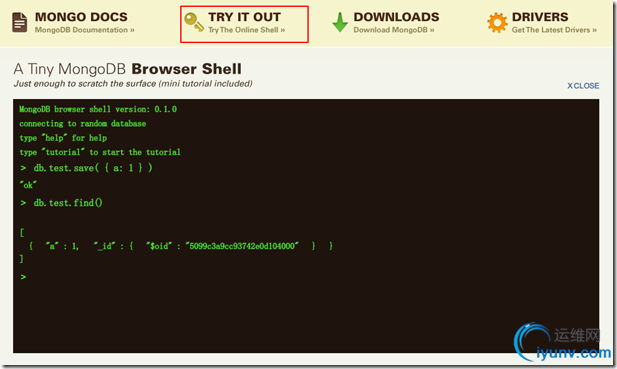
Task: Click the type "tutorial" to start line
Action: coord(100,152)
